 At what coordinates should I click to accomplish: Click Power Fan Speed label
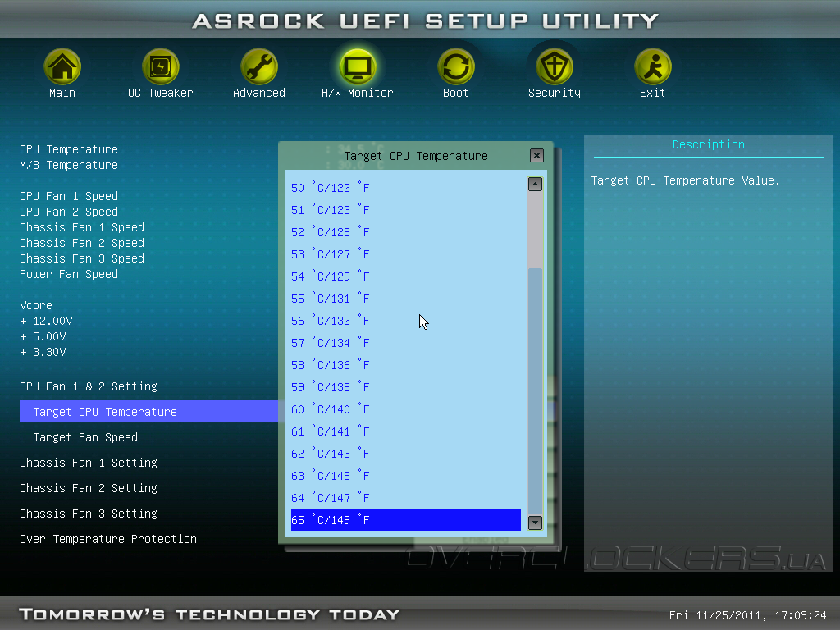coord(69,274)
